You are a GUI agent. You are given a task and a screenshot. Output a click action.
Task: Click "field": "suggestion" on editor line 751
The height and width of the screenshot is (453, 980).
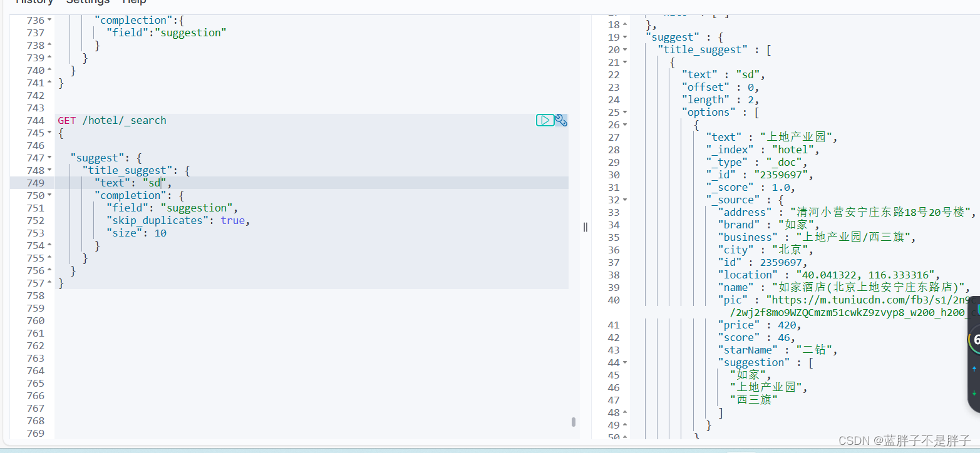(x=172, y=208)
